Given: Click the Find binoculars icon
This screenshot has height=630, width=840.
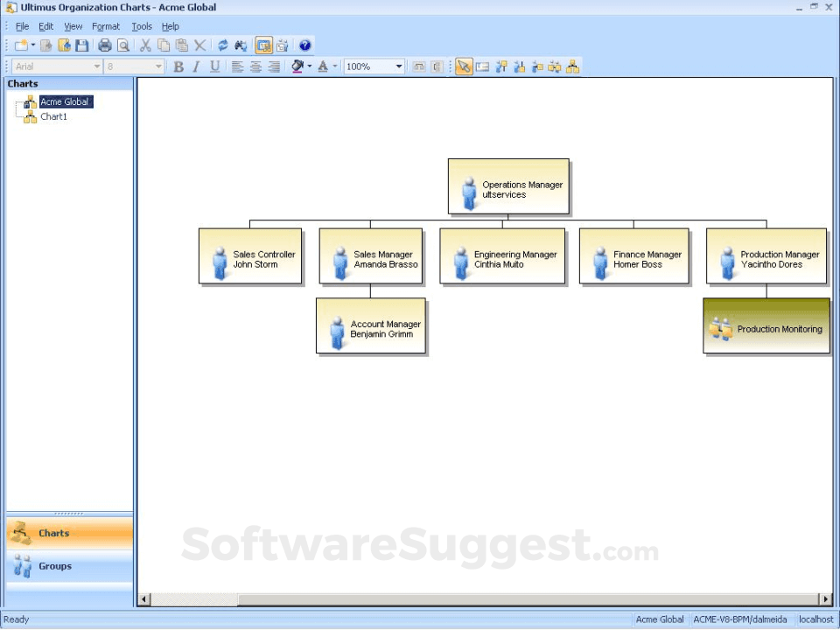Looking at the screenshot, I should 240,45.
